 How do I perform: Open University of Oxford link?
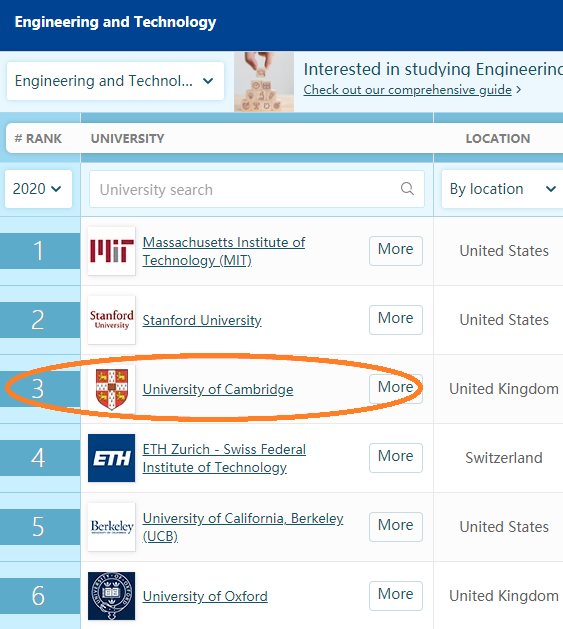(x=205, y=597)
